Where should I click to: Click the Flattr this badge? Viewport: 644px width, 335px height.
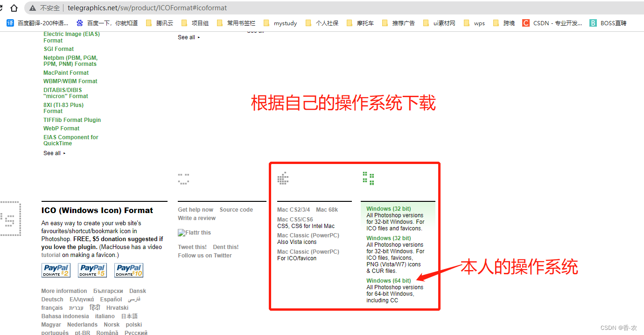(194, 232)
